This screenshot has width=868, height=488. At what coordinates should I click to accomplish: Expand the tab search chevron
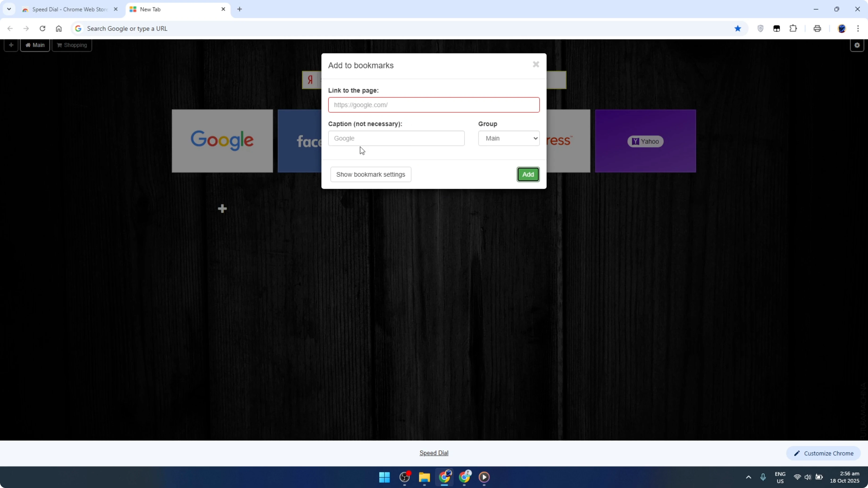(x=9, y=9)
